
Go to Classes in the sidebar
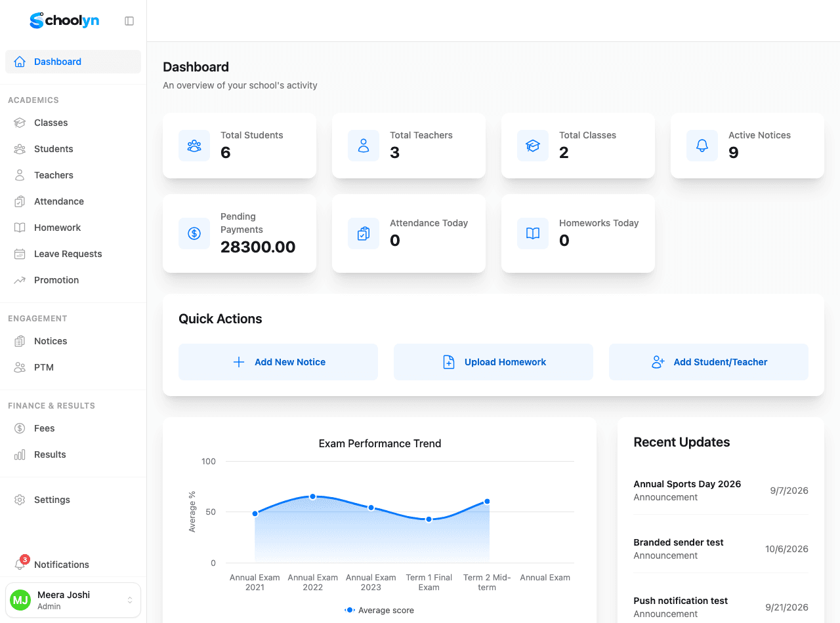click(73, 123)
